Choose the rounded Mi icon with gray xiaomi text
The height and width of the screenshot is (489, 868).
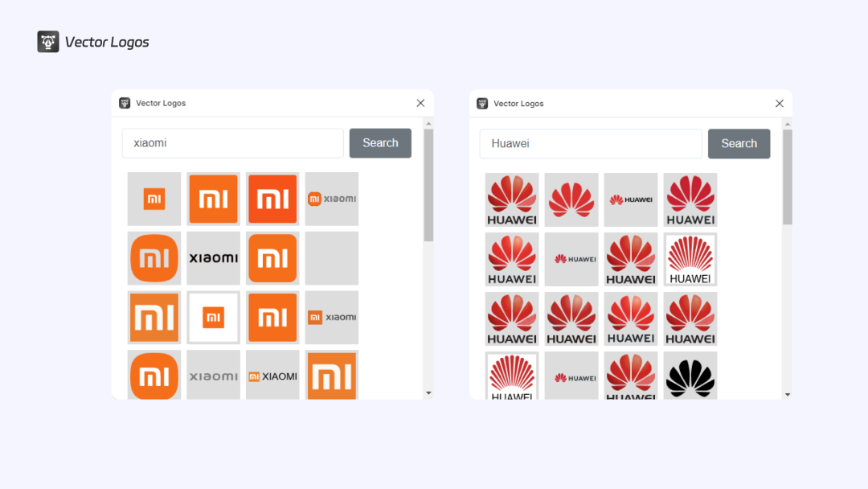point(332,199)
